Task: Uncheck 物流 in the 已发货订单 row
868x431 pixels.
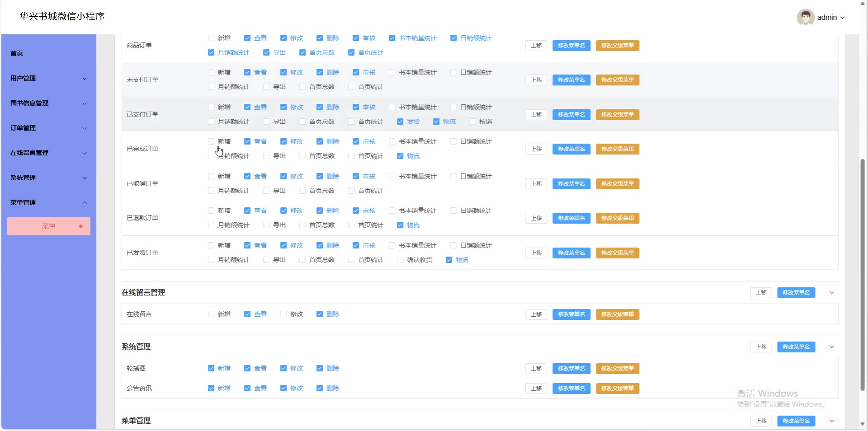Action: coord(449,260)
